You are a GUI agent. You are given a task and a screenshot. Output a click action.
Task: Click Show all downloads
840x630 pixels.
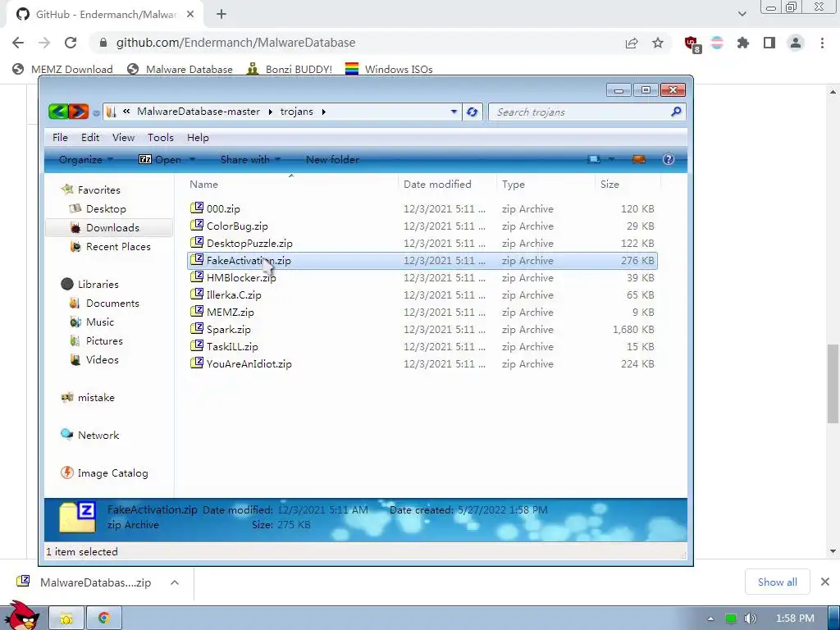coord(778,582)
